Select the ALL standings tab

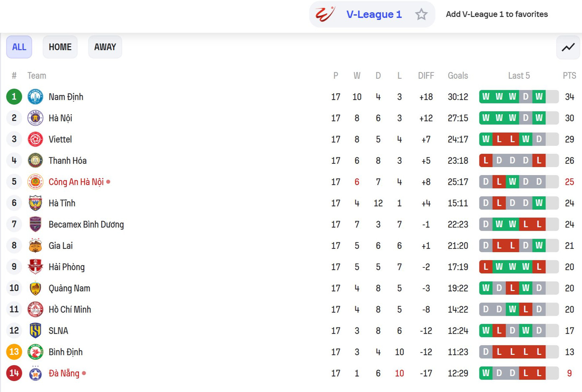[x=19, y=47]
